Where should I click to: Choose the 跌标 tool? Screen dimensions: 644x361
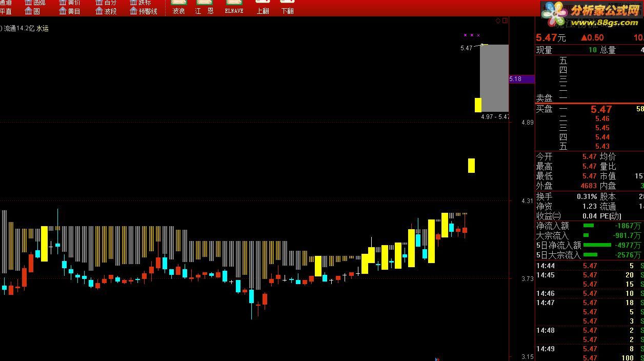tap(140, 3)
